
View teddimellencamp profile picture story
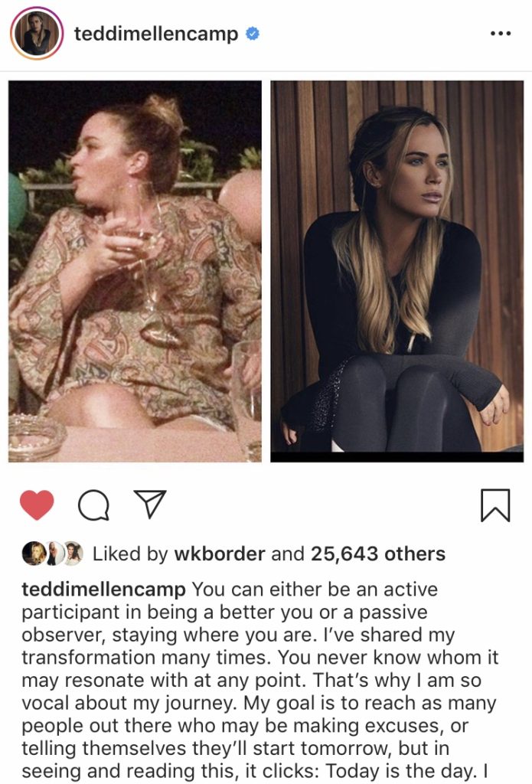(37, 34)
